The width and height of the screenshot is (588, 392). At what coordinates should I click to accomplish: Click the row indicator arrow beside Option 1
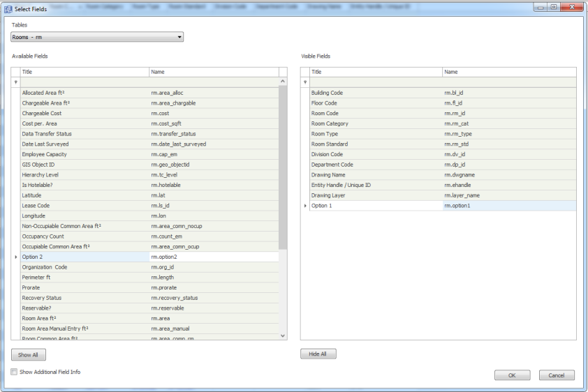(304, 206)
